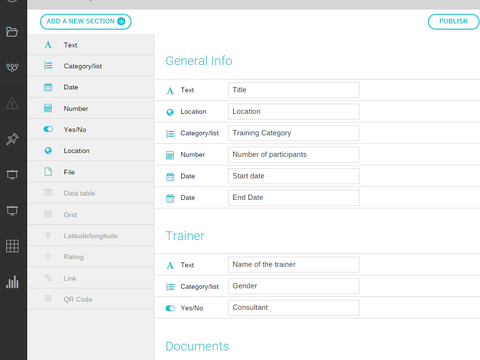Edit the Location input field
This screenshot has height=360, width=480.
click(294, 112)
